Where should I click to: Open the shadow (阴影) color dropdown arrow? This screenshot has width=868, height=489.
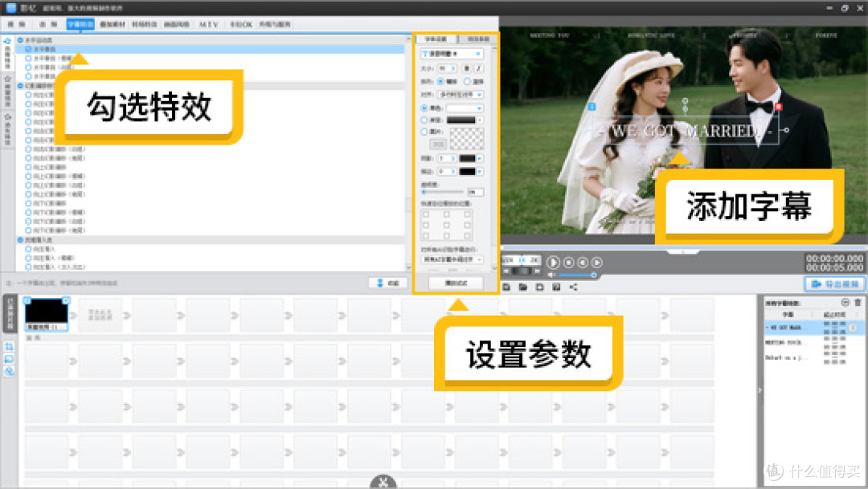click(480, 158)
